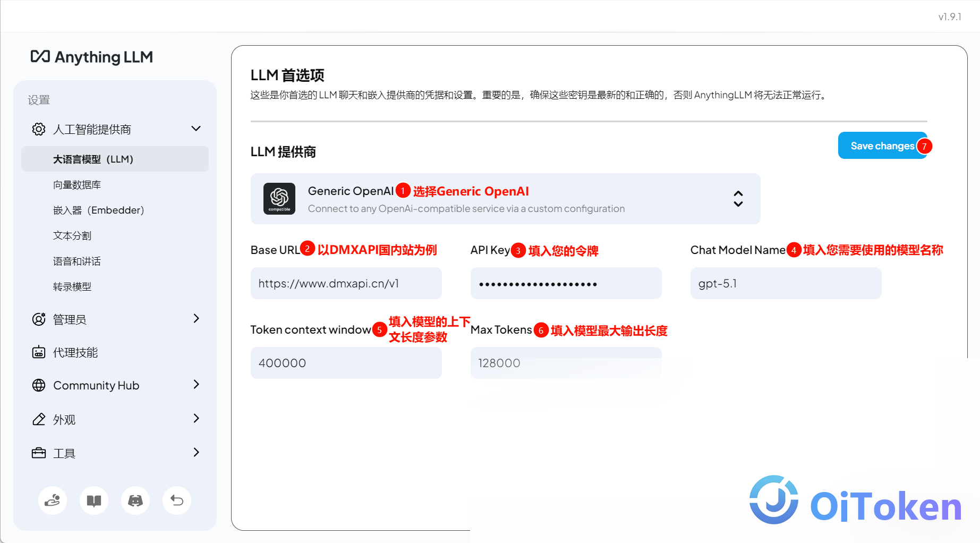Click the LLM 提供商 section label
980x543 pixels.
point(283,152)
